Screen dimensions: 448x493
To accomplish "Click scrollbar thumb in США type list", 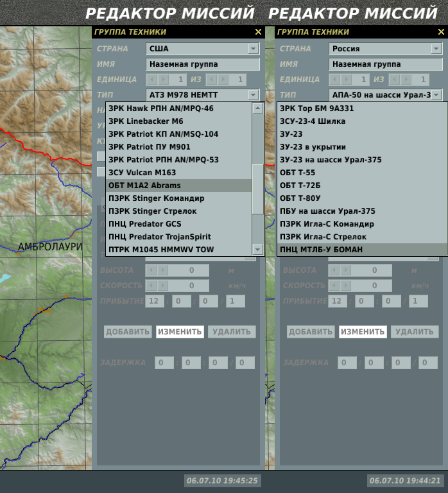I will click(258, 189).
